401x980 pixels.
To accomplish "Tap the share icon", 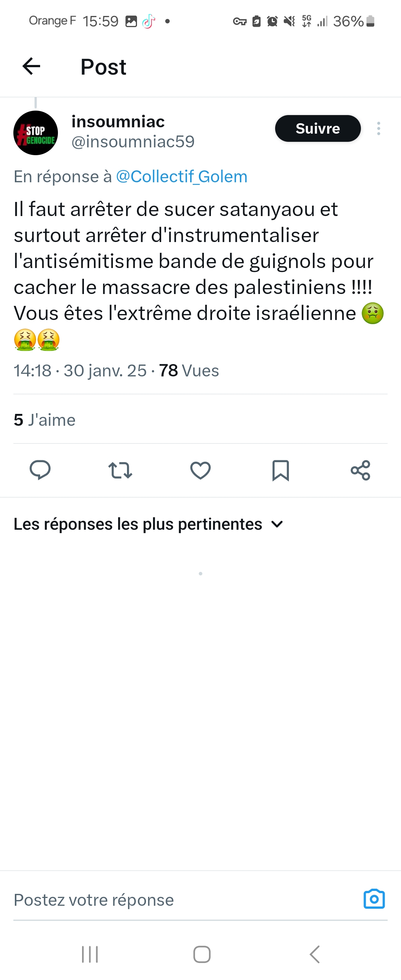I will pos(360,470).
